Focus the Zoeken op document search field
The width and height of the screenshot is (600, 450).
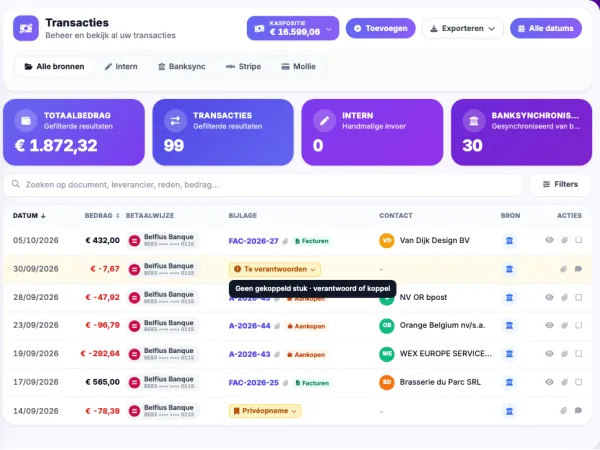(x=263, y=185)
